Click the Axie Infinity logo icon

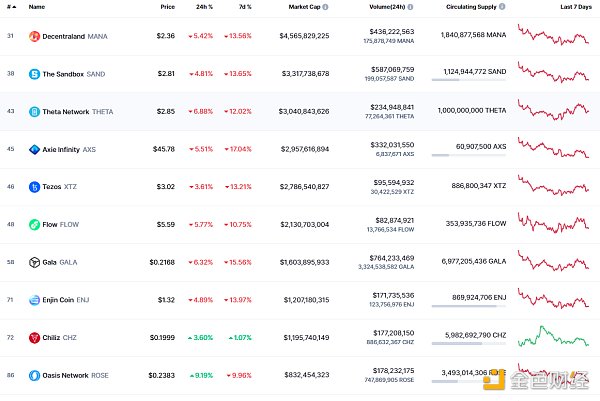[33, 149]
